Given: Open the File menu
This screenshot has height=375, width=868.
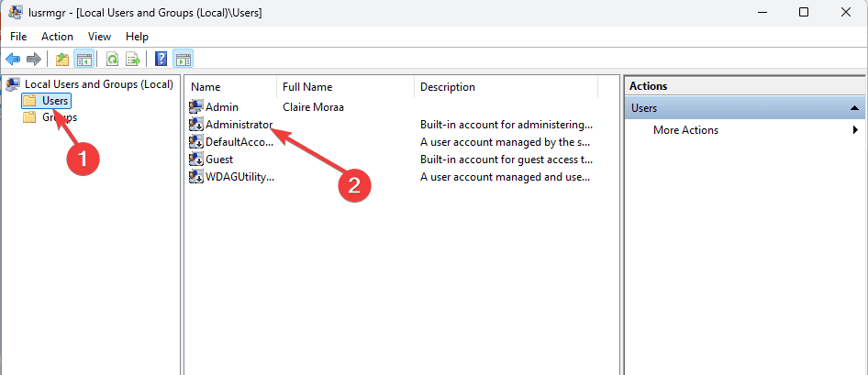Looking at the screenshot, I should tap(18, 37).
